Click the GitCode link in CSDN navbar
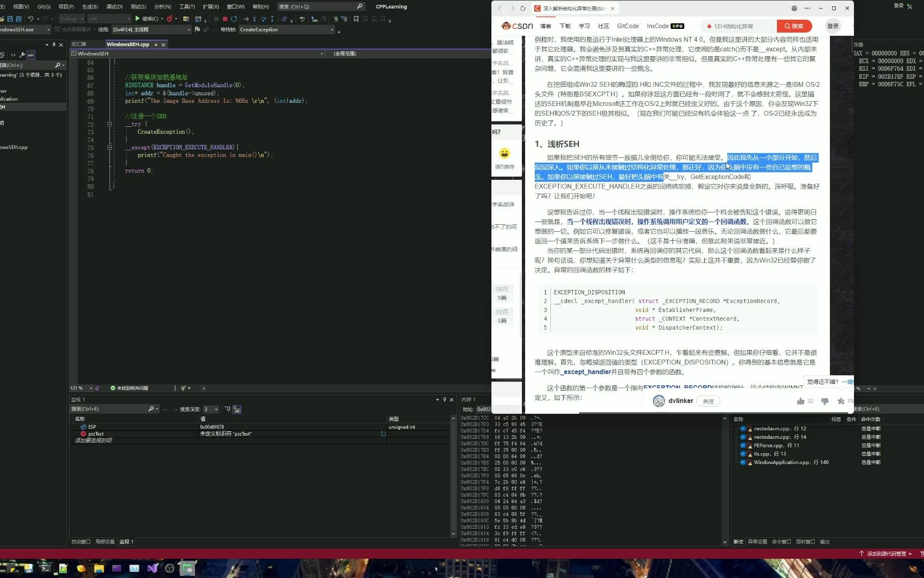The height and width of the screenshot is (578, 924). pyautogui.click(x=628, y=26)
